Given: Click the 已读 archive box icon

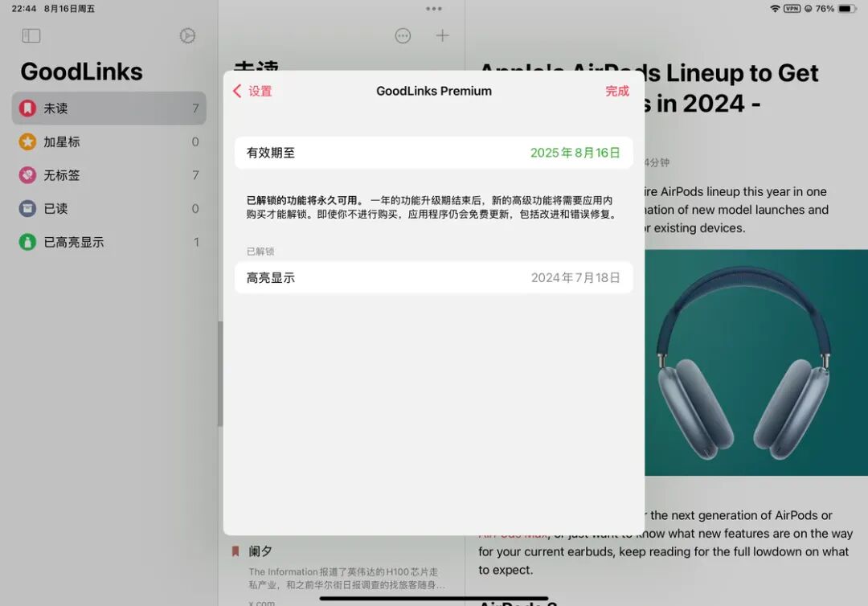Looking at the screenshot, I should point(27,209).
